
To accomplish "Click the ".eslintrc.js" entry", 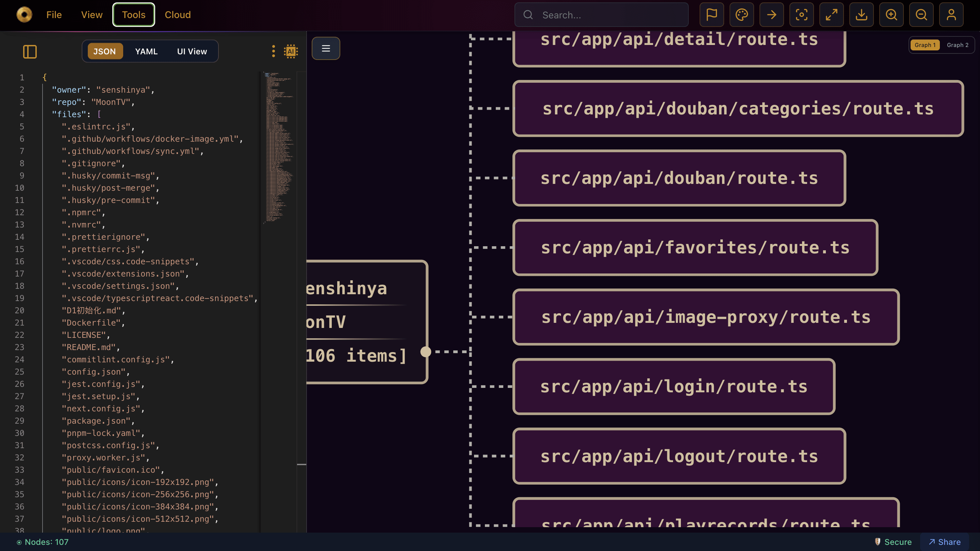I will [98, 126].
